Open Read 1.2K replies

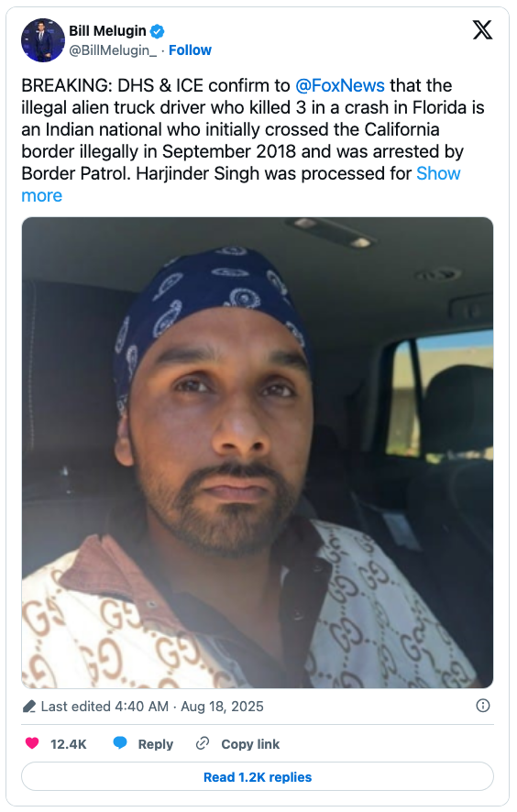click(258, 777)
